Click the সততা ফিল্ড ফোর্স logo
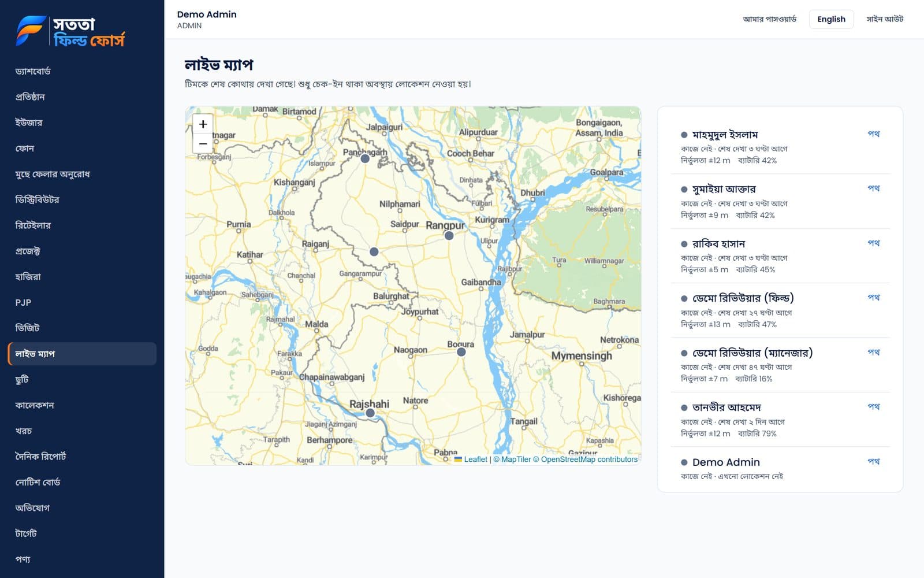Image resolution: width=924 pixels, height=578 pixels. point(70,31)
